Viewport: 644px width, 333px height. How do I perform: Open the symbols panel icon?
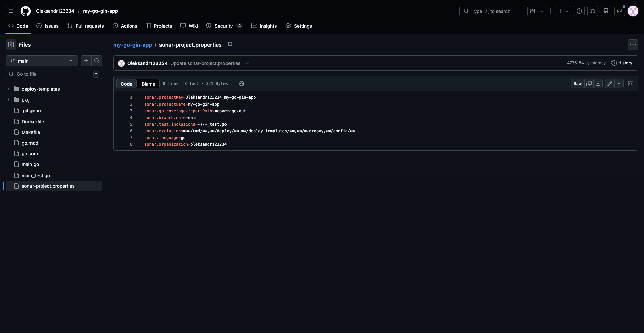tap(630, 84)
